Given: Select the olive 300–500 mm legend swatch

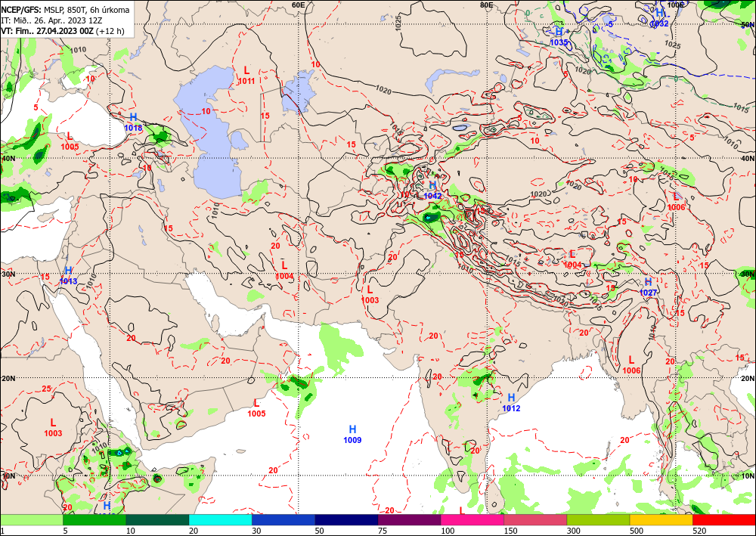Looking at the screenshot, I should (598, 519).
